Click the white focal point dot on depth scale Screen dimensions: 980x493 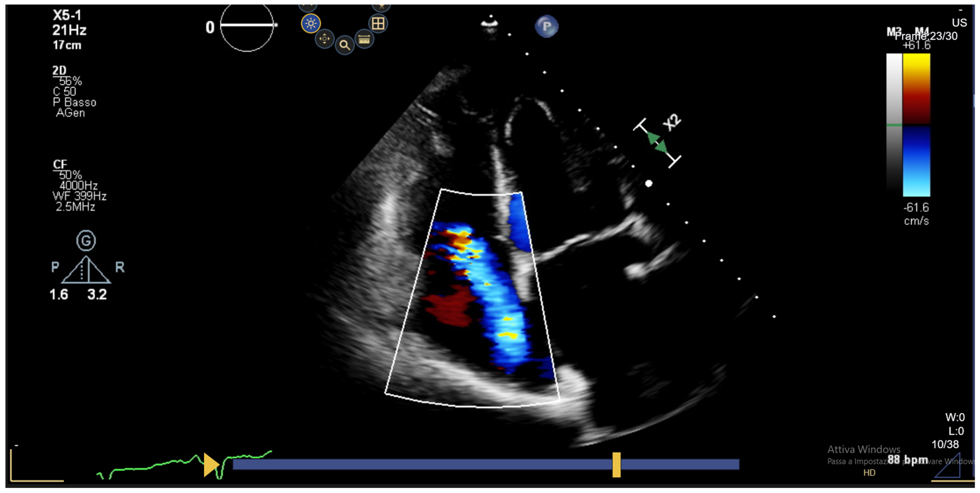pyautogui.click(x=649, y=183)
